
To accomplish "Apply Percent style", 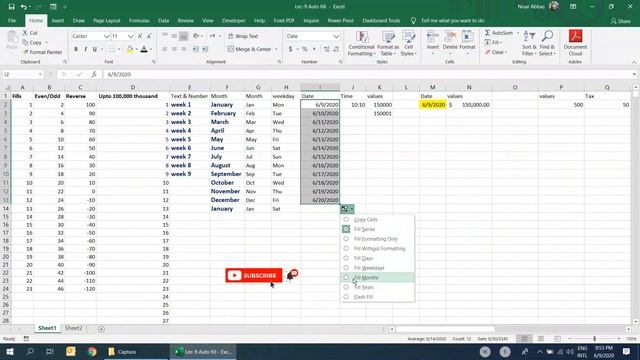I will [304, 49].
